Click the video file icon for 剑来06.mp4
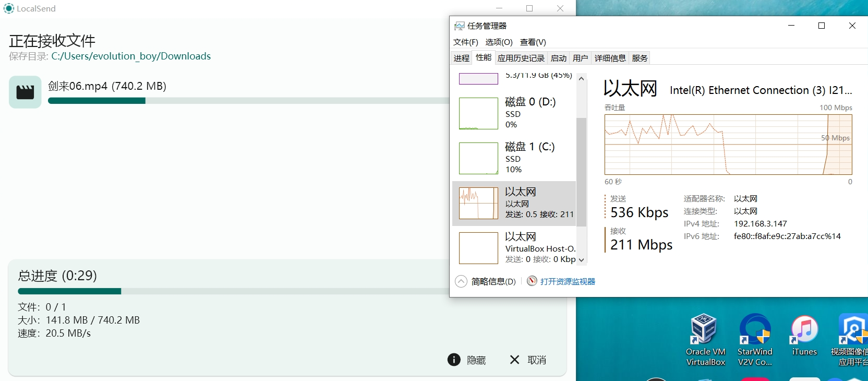This screenshot has height=381, width=868. [x=25, y=92]
